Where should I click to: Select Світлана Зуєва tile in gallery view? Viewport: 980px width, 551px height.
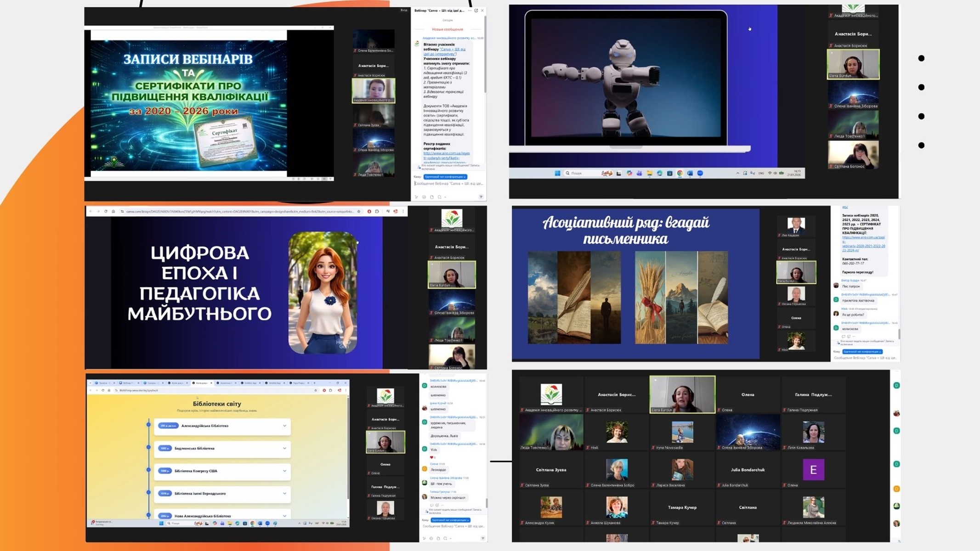click(551, 470)
